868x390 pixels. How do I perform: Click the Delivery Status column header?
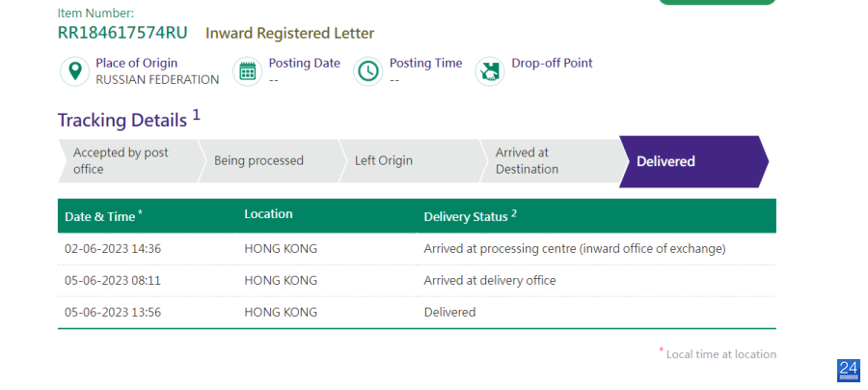point(470,216)
